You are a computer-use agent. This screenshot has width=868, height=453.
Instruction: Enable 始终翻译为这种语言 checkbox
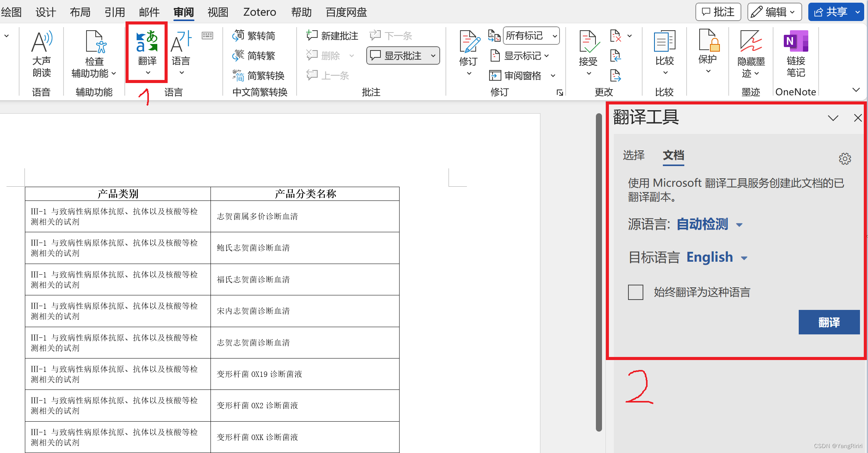pos(635,292)
